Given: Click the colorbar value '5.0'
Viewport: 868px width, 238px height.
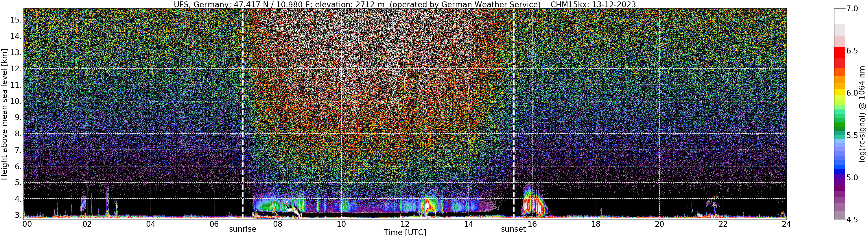Looking at the screenshot, I should [x=852, y=177].
